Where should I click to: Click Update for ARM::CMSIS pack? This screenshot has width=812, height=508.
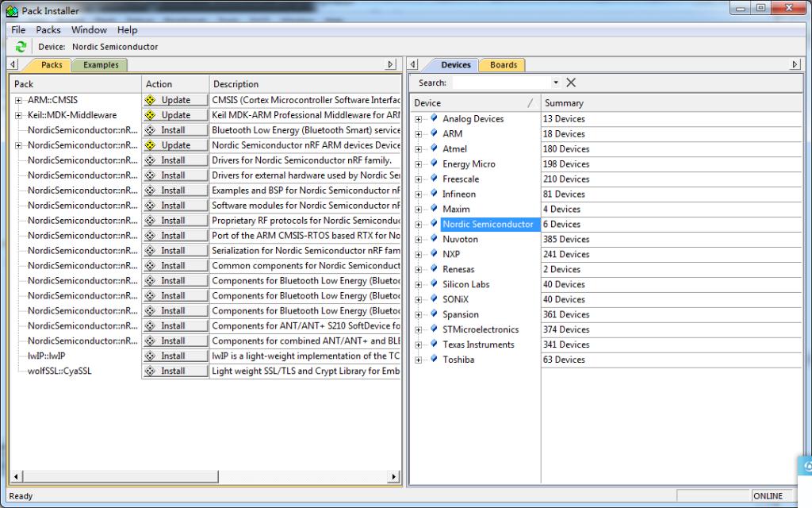[x=175, y=100]
